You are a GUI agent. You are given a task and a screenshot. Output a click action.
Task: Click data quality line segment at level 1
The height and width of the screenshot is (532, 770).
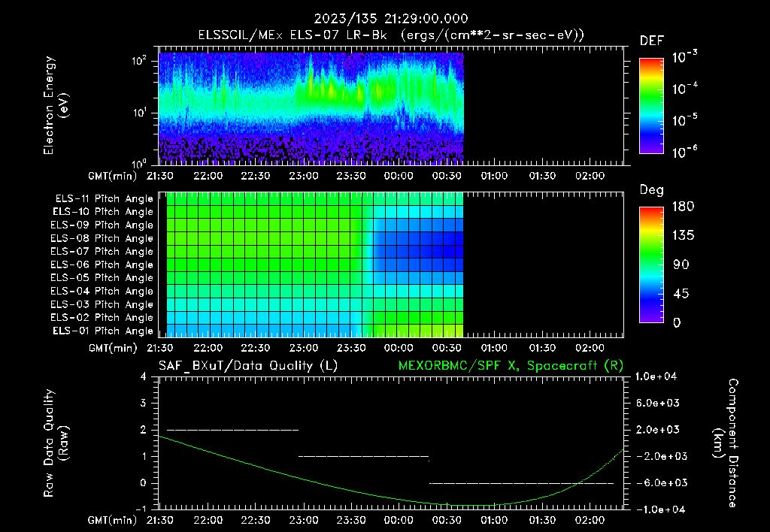(x=363, y=456)
